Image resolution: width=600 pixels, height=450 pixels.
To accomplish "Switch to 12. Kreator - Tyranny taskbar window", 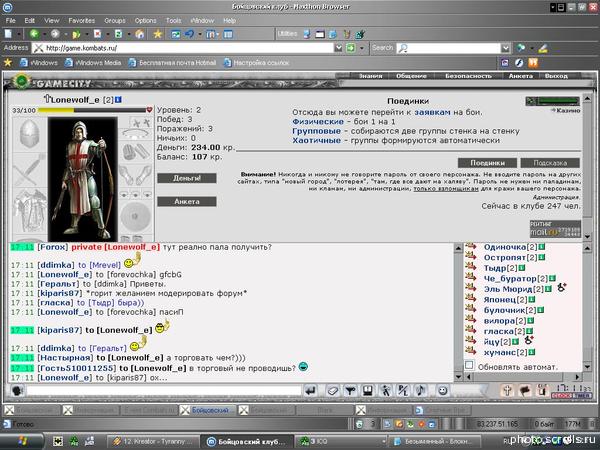I will click(x=153, y=442).
